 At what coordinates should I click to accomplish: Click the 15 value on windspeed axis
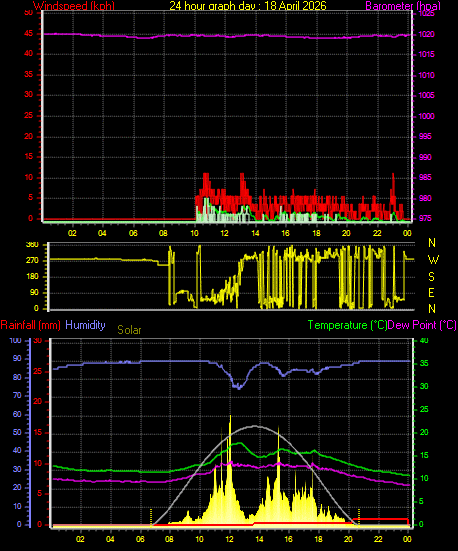click(28, 157)
